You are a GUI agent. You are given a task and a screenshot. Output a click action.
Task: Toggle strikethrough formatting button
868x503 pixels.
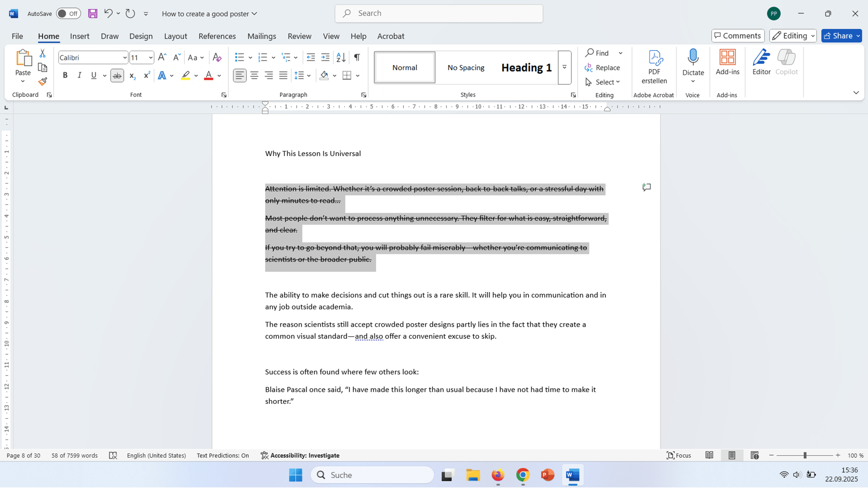point(117,76)
